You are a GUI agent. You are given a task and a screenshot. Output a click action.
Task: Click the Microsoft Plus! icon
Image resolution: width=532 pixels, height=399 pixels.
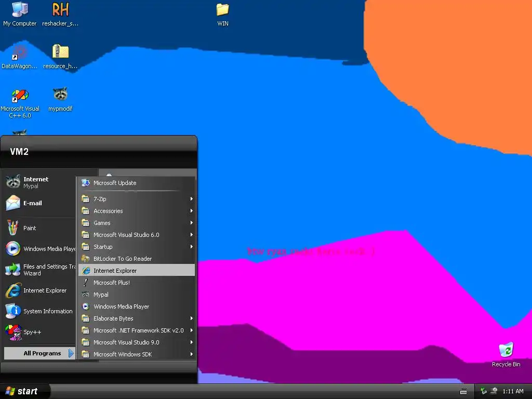click(86, 282)
